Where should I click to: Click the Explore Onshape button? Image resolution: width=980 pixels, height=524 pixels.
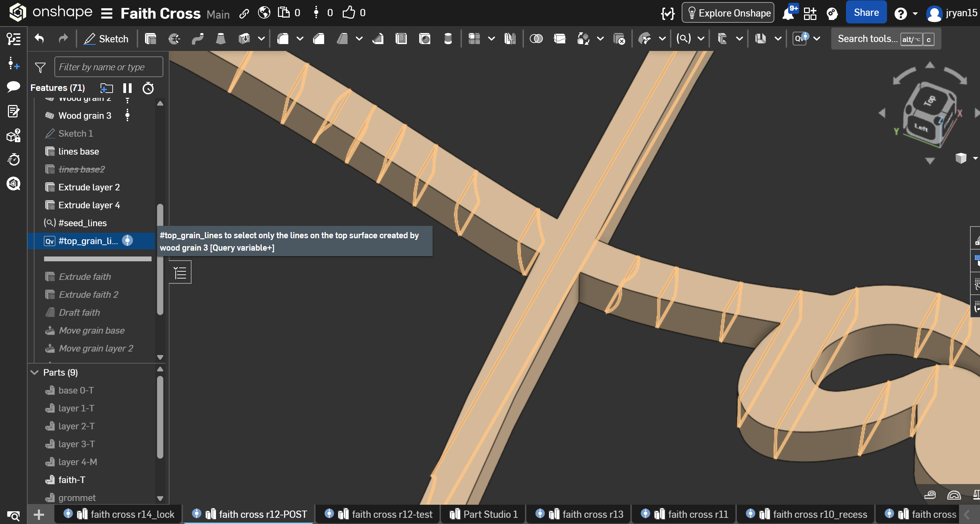pyautogui.click(x=728, y=13)
